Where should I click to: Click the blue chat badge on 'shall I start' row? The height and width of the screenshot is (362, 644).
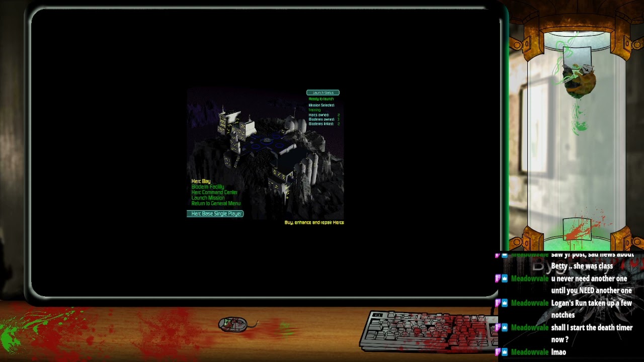tap(505, 328)
